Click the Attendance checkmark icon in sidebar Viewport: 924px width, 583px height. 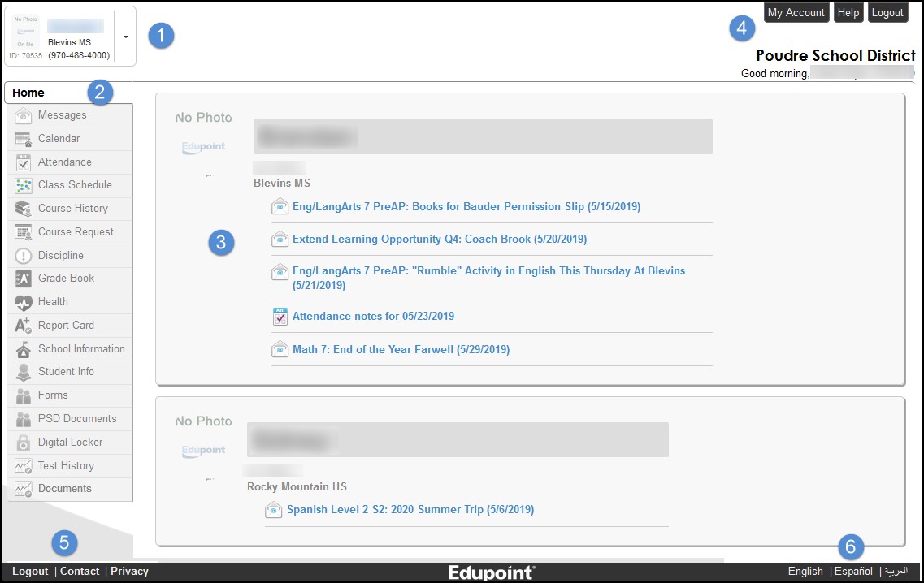(x=23, y=162)
